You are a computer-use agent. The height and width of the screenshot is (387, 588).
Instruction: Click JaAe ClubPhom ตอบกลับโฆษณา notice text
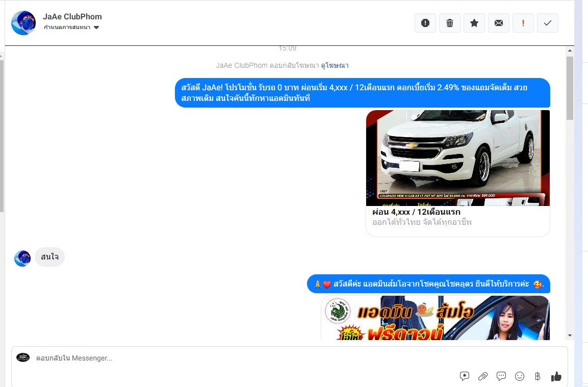tap(267, 65)
